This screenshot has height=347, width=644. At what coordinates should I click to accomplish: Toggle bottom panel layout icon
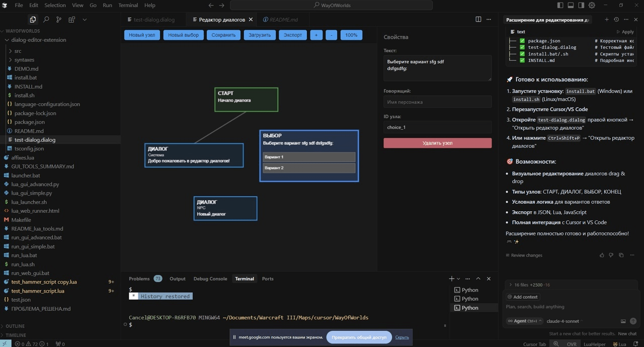coord(571,6)
